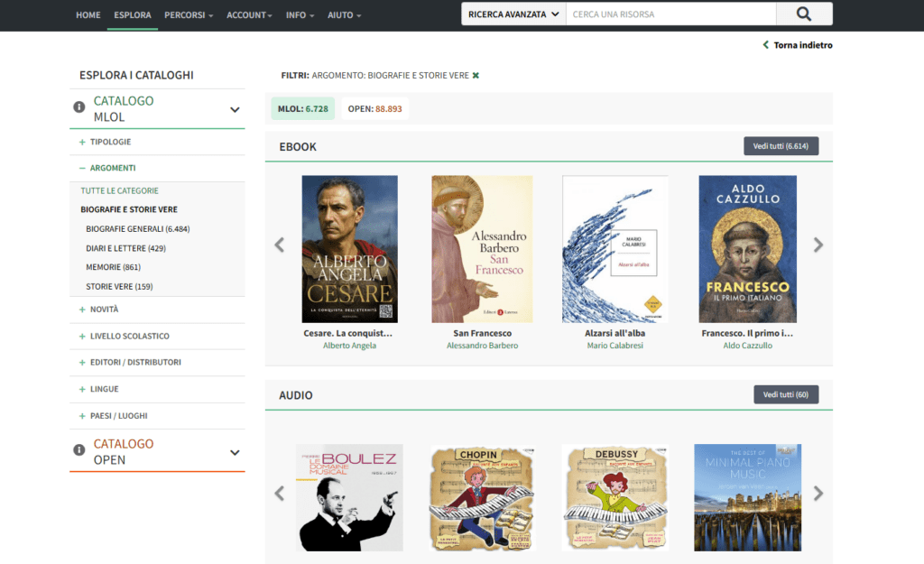The height and width of the screenshot is (564, 924).
Task: Open the Ricerca Avanzata dropdown
Action: tap(513, 14)
